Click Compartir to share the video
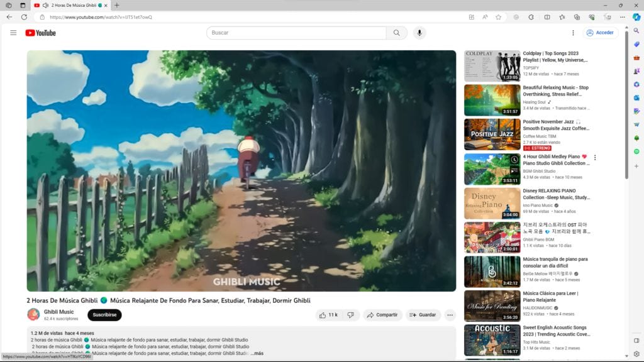The height and width of the screenshot is (362, 644). click(x=381, y=315)
